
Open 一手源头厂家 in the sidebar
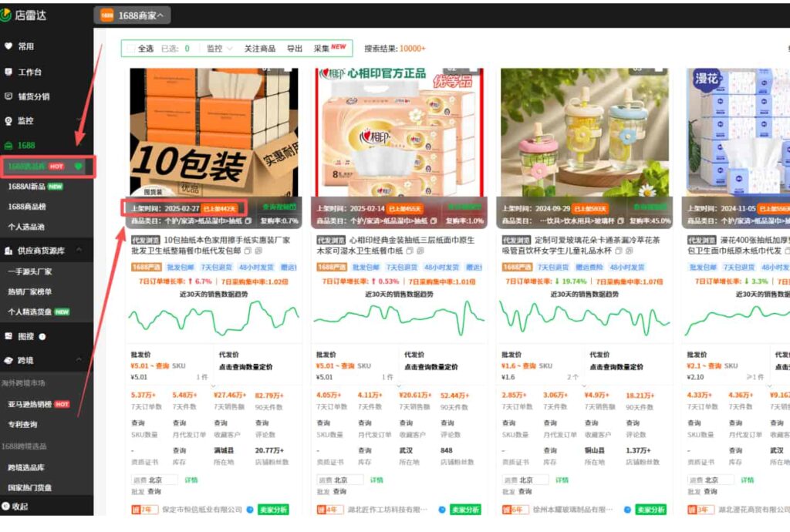(x=30, y=271)
